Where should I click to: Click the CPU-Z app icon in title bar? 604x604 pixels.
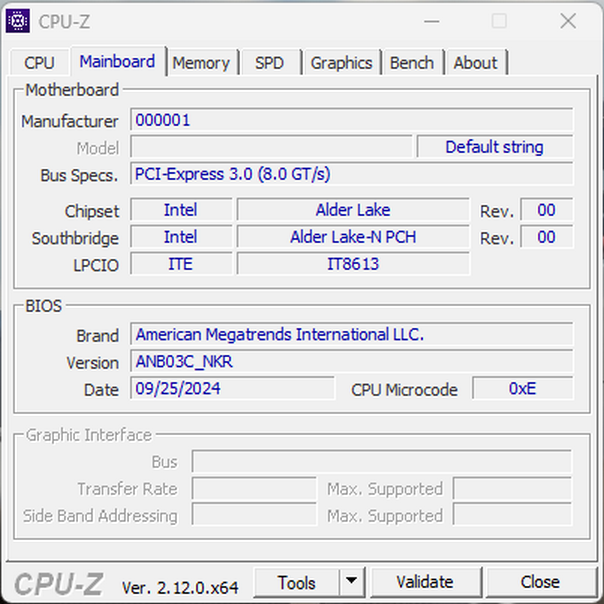click(x=18, y=21)
